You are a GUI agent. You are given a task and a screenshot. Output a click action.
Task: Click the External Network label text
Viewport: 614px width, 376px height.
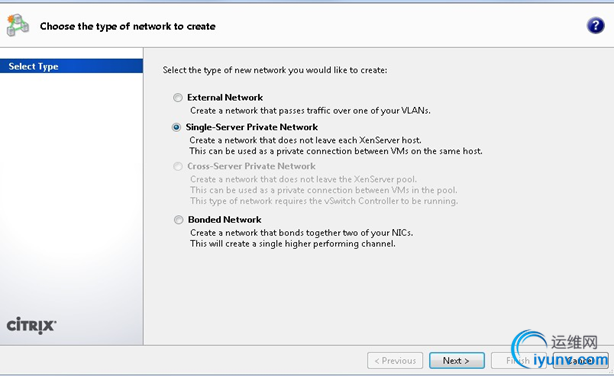[225, 98]
